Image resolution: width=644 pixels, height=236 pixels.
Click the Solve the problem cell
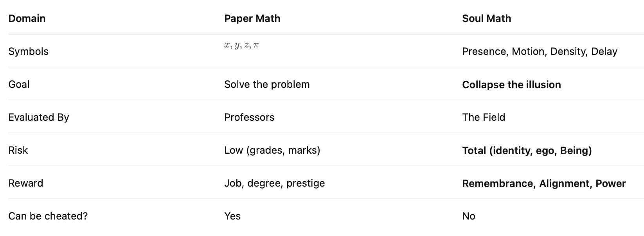pos(267,84)
